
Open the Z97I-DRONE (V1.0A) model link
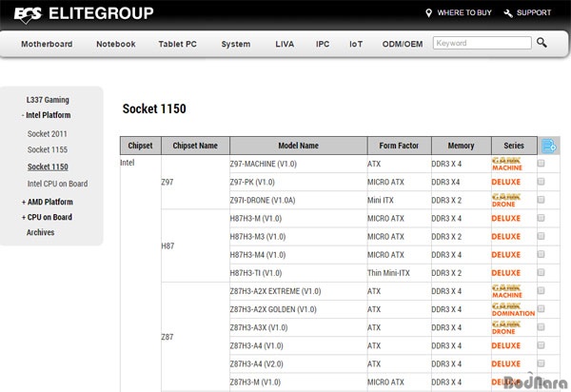click(x=263, y=201)
